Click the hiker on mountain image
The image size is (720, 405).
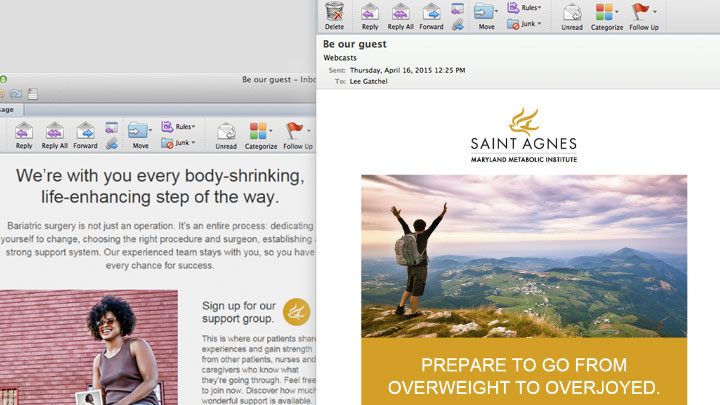pos(523,255)
